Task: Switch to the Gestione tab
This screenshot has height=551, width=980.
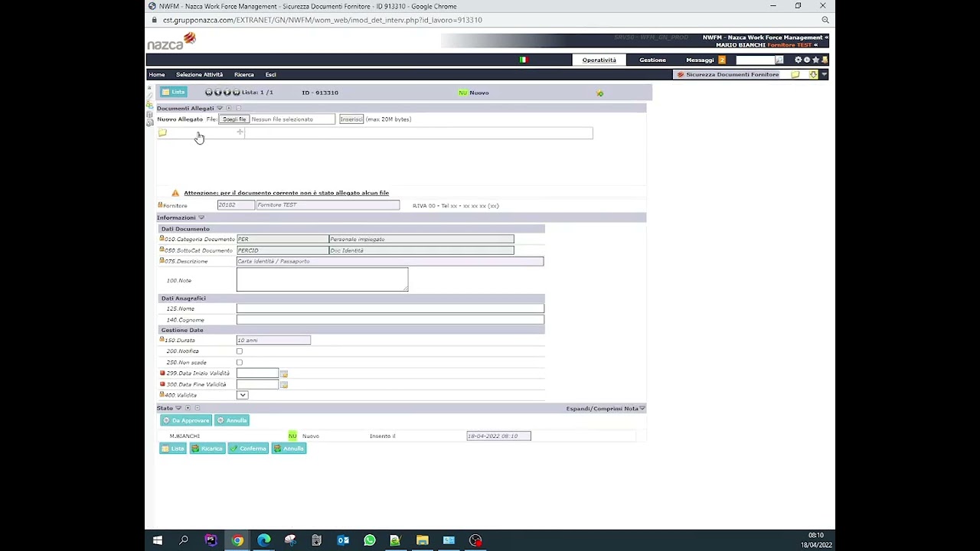Action: pos(652,60)
